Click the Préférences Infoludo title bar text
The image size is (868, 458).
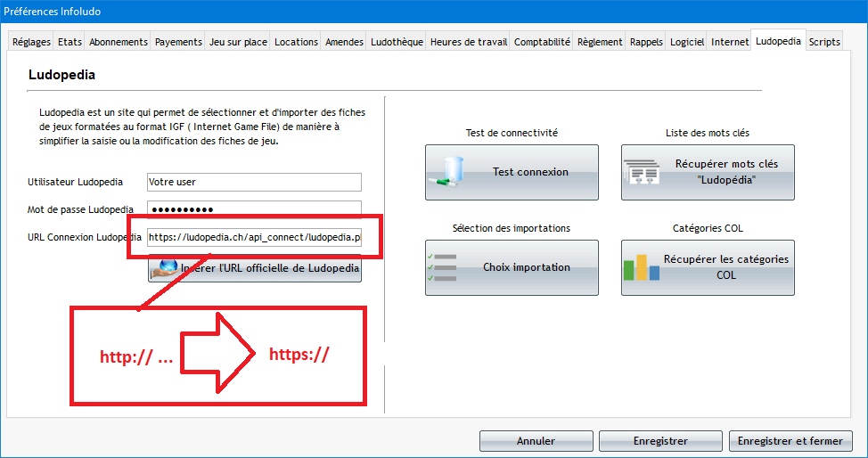pyautogui.click(x=52, y=11)
